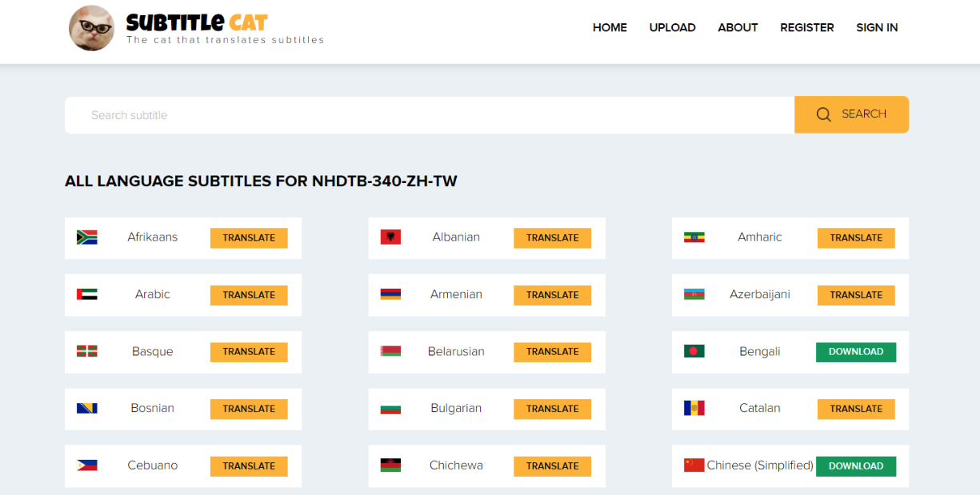Image resolution: width=980 pixels, height=495 pixels.
Task: Translate subtitles into Arabic
Action: [249, 295]
